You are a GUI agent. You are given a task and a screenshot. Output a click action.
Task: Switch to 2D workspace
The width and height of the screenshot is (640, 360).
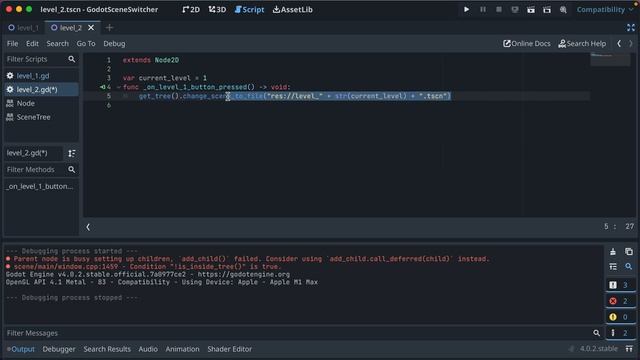point(191,9)
